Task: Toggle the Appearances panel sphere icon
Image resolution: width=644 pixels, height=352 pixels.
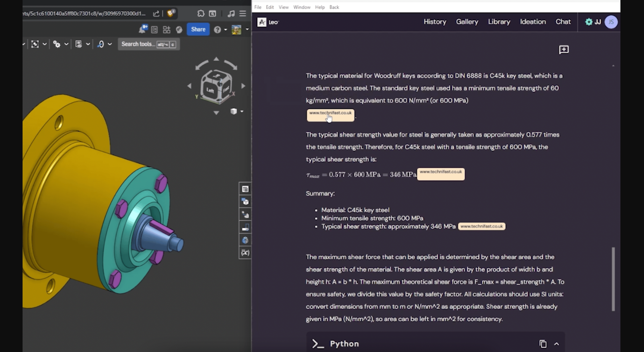Action: point(245,240)
